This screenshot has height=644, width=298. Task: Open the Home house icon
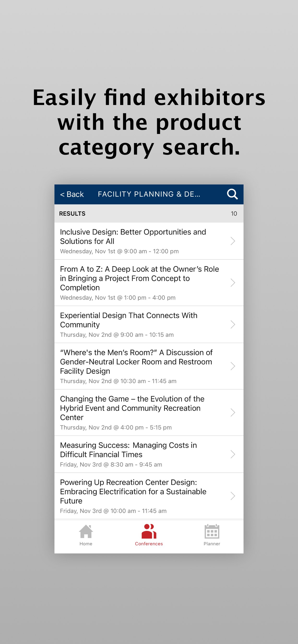tap(86, 531)
